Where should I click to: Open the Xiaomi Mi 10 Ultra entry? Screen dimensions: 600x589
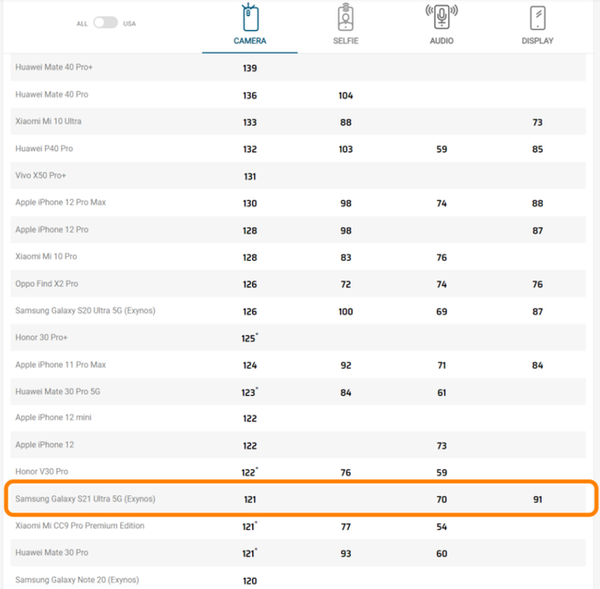pyautogui.click(x=48, y=121)
